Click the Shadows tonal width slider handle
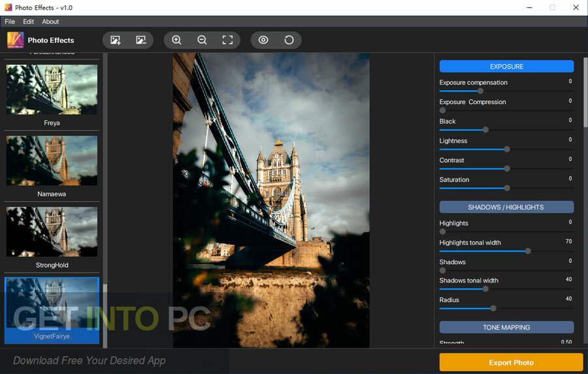 click(x=485, y=289)
